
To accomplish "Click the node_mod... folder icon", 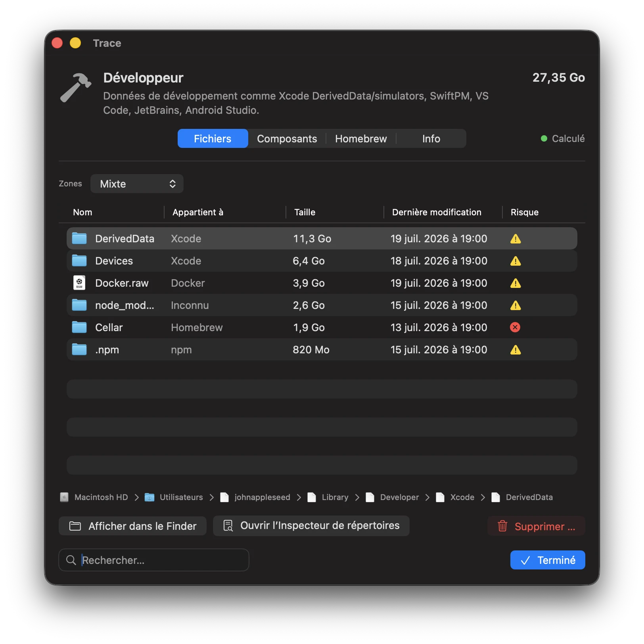I will coord(79,305).
